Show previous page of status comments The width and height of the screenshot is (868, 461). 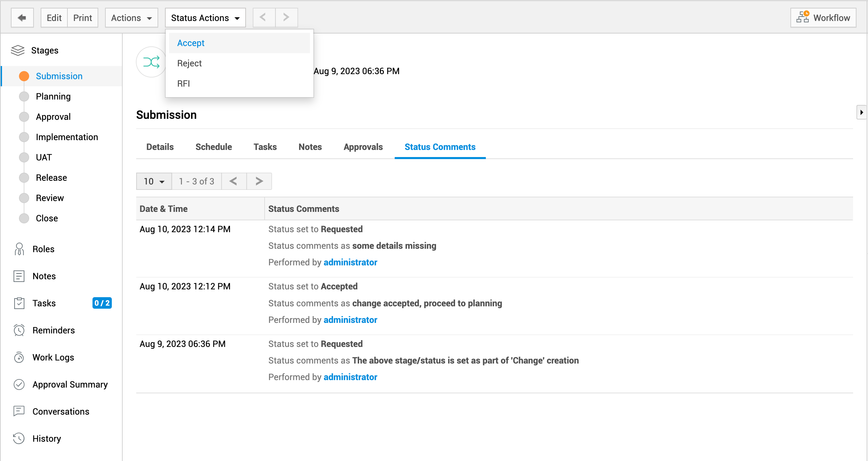click(234, 181)
